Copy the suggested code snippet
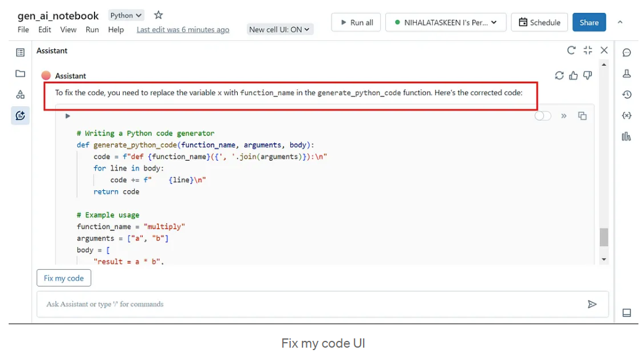The image size is (644, 360). [x=582, y=115]
